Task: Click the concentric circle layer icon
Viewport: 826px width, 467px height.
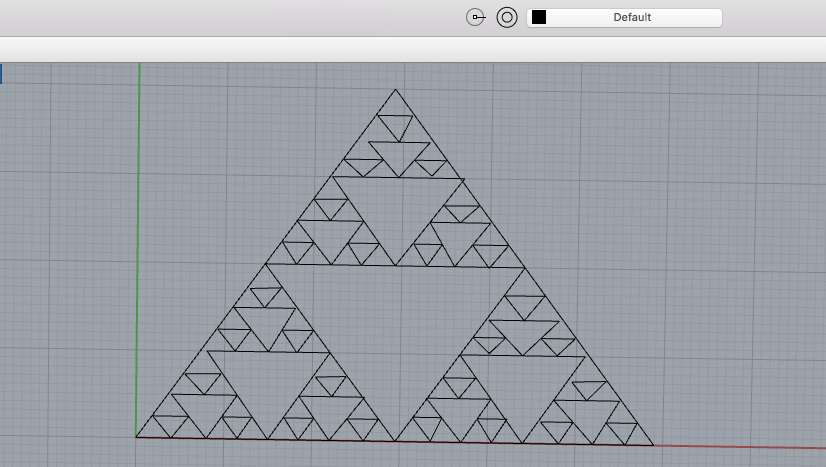Action: pyautogui.click(x=507, y=17)
